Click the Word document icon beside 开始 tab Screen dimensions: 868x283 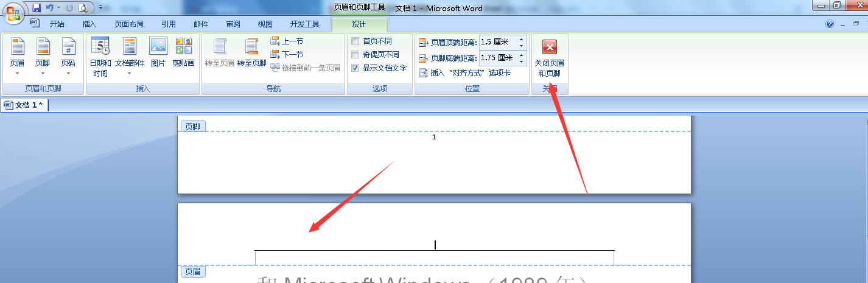pos(35,23)
